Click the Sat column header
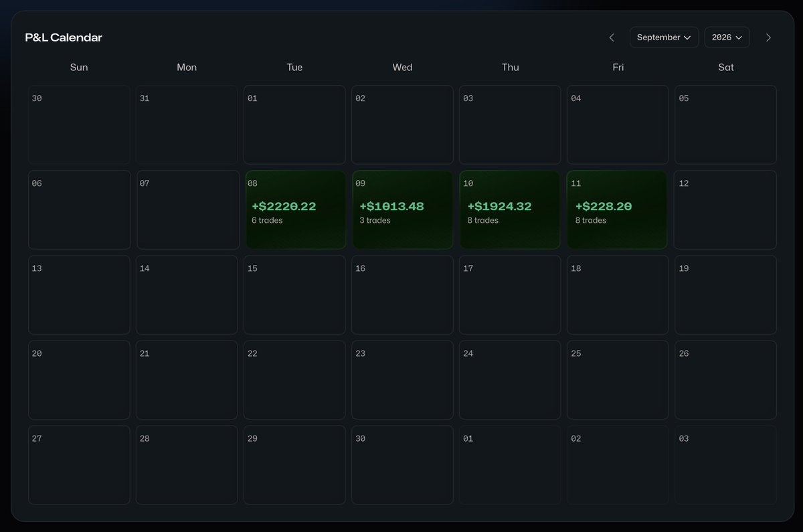The width and height of the screenshot is (803, 532). [x=725, y=67]
